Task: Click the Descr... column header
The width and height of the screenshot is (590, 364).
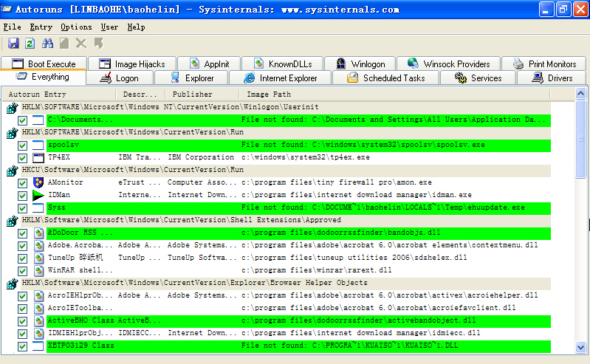Action: click(x=140, y=94)
